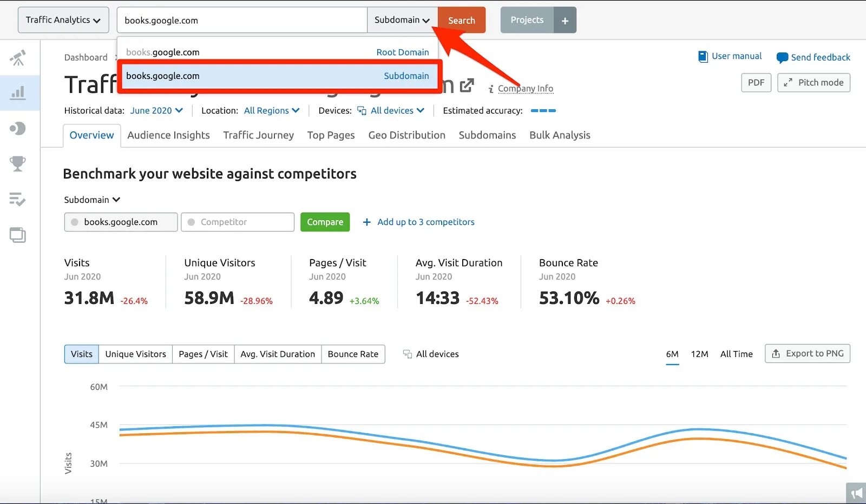Click the All devices icon near chart
Viewport: 866px width, 504px height.
[x=408, y=354]
